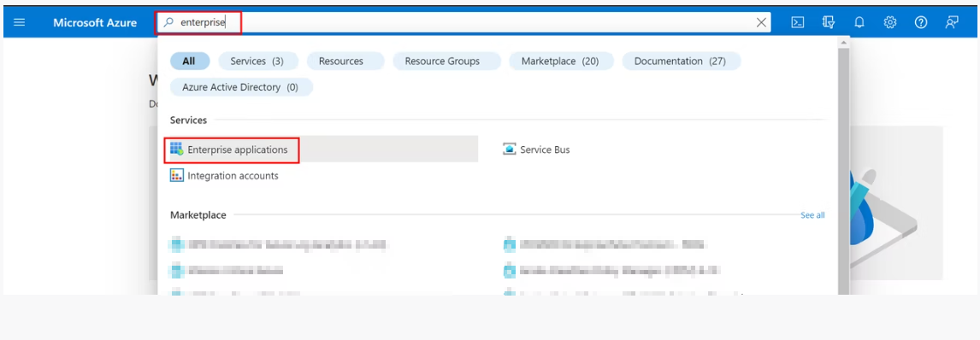980x340 pixels.
Task: Focus the search box containing 'enterprise'
Action: pos(463,22)
